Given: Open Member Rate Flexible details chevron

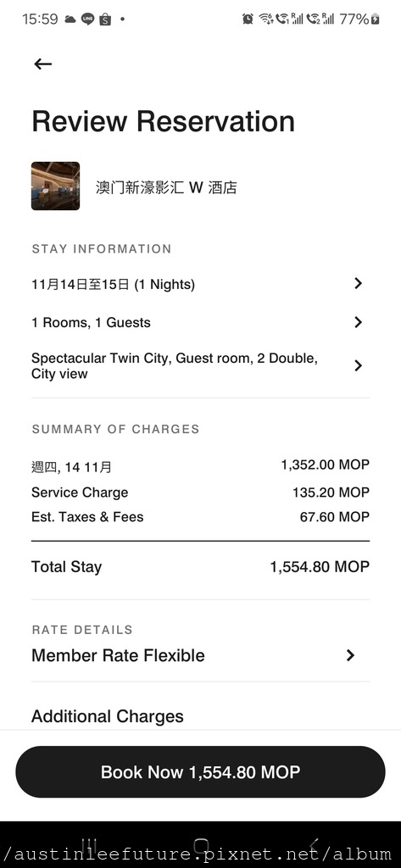Looking at the screenshot, I should tap(350, 655).
